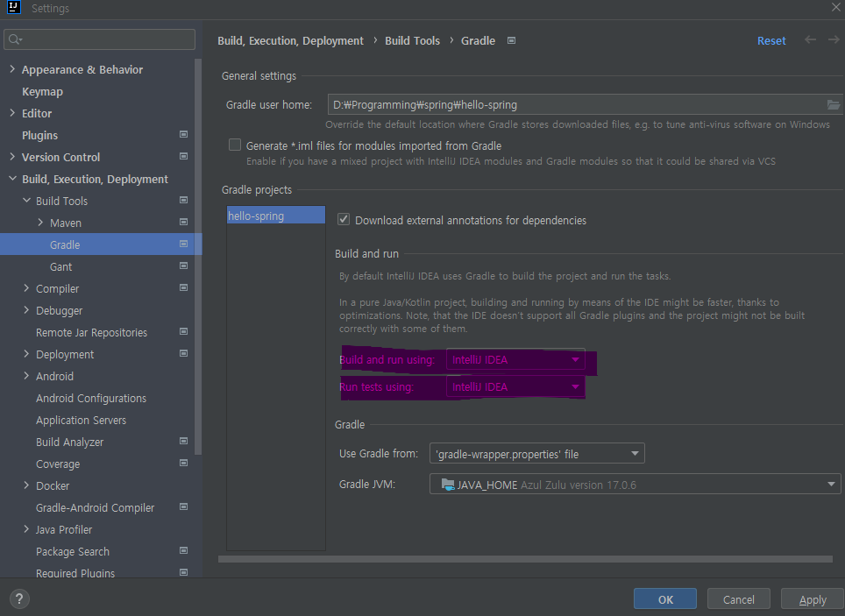Screen dimensions: 845x616
Task: Click project-level marker icon beside Remote Jar Repositories
Action: click(x=183, y=331)
